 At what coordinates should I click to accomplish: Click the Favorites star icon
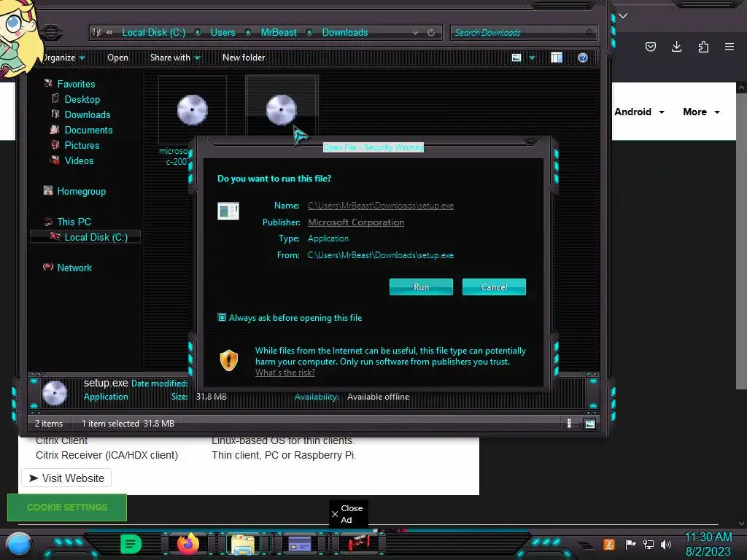[x=48, y=83]
